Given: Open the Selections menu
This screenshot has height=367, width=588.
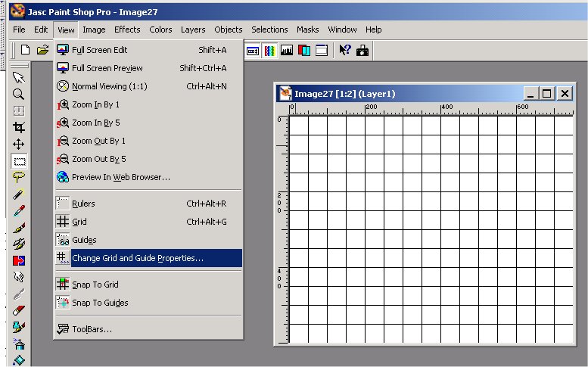Looking at the screenshot, I should (269, 30).
